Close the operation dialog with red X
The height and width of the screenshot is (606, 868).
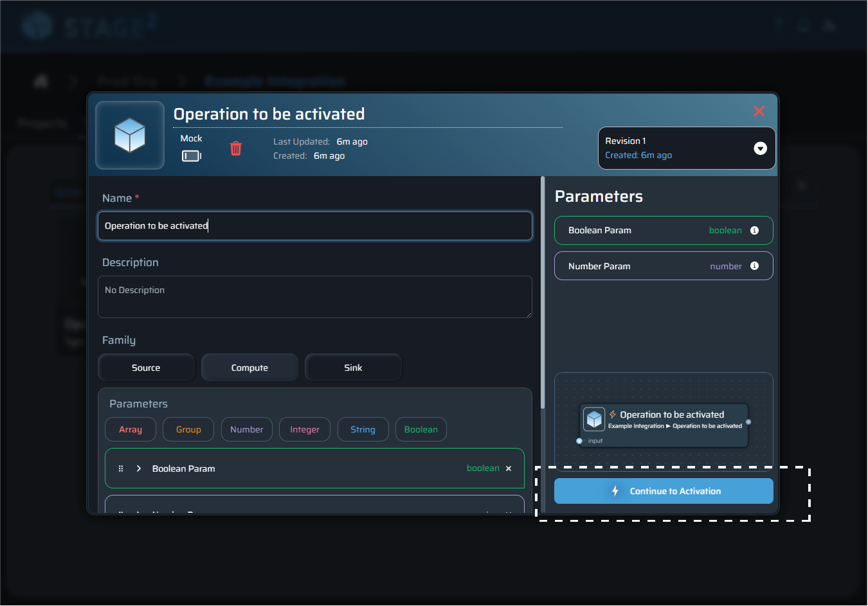coord(759,111)
